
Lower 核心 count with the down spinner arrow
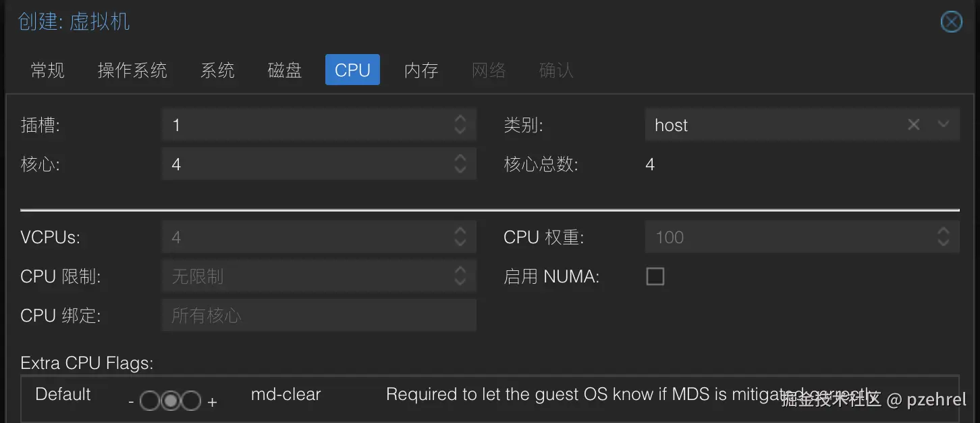coord(460,168)
